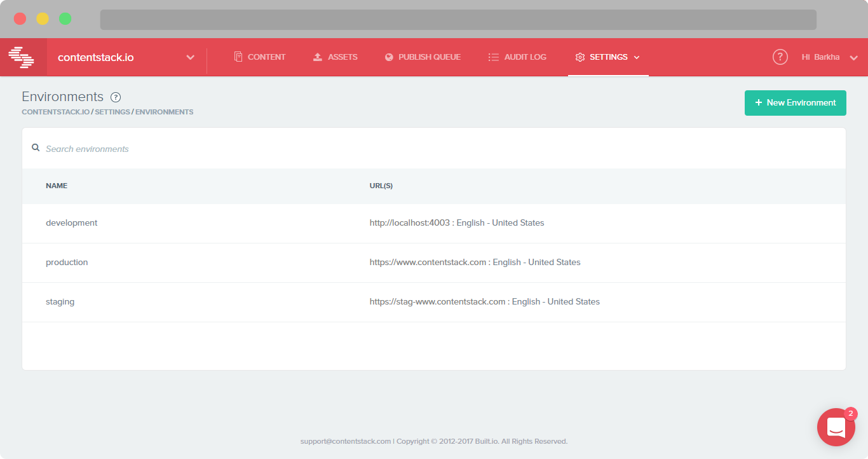The width and height of the screenshot is (868, 459).
Task: Click the help icon beside Environments heading
Action: [x=116, y=97]
